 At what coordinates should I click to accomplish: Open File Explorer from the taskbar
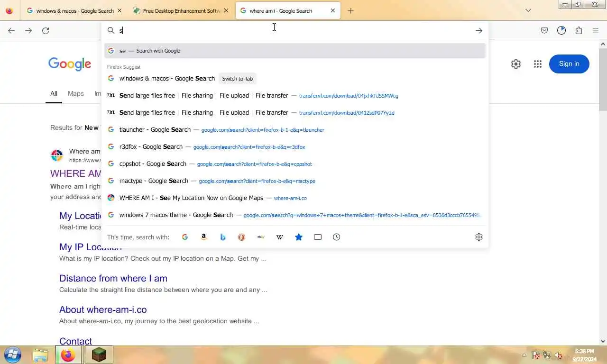point(40,355)
